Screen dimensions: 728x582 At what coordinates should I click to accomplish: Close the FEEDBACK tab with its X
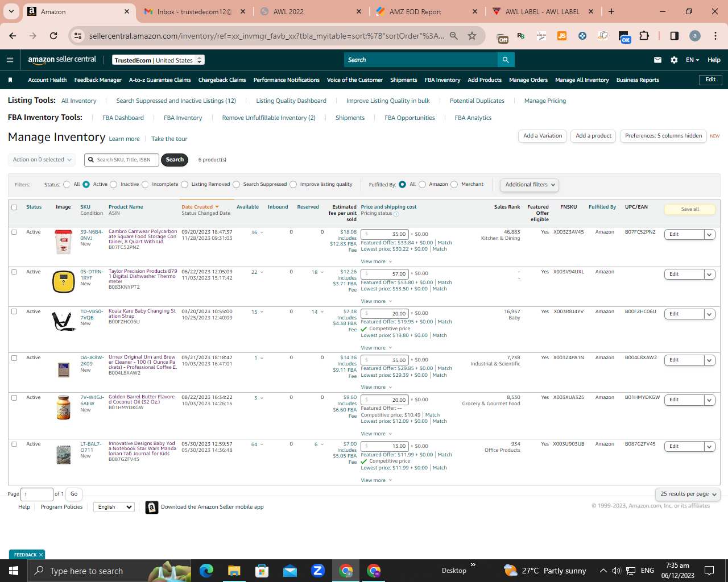tap(41, 555)
